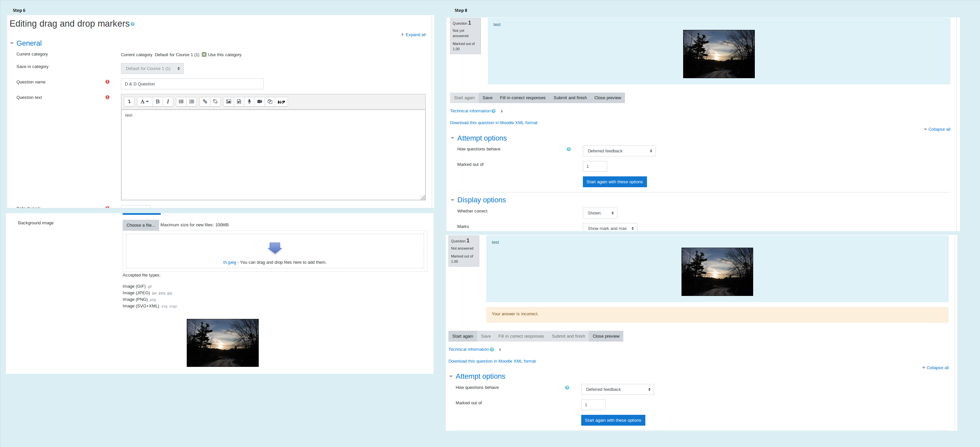Download this question in Moodle XML, unanswered preview
The height and width of the screenshot is (447, 980).
tap(494, 123)
